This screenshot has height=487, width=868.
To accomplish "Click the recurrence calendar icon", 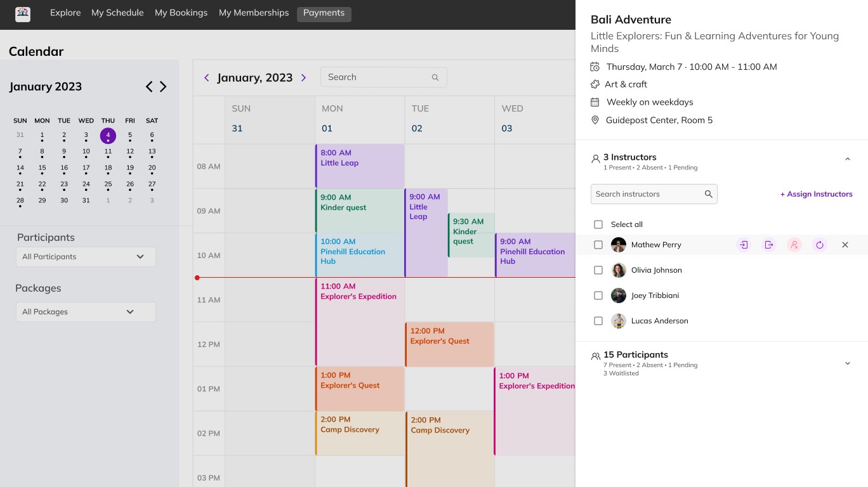I will click(x=595, y=102).
